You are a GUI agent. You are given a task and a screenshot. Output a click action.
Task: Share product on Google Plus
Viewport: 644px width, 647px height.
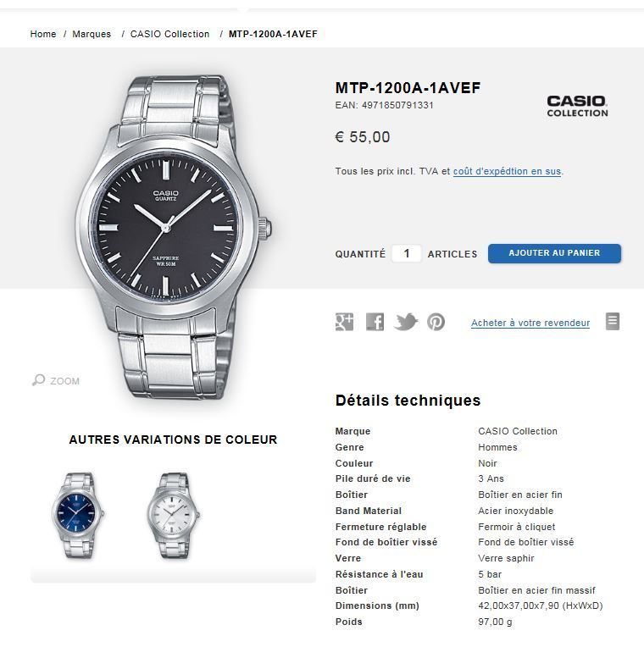pyautogui.click(x=344, y=322)
